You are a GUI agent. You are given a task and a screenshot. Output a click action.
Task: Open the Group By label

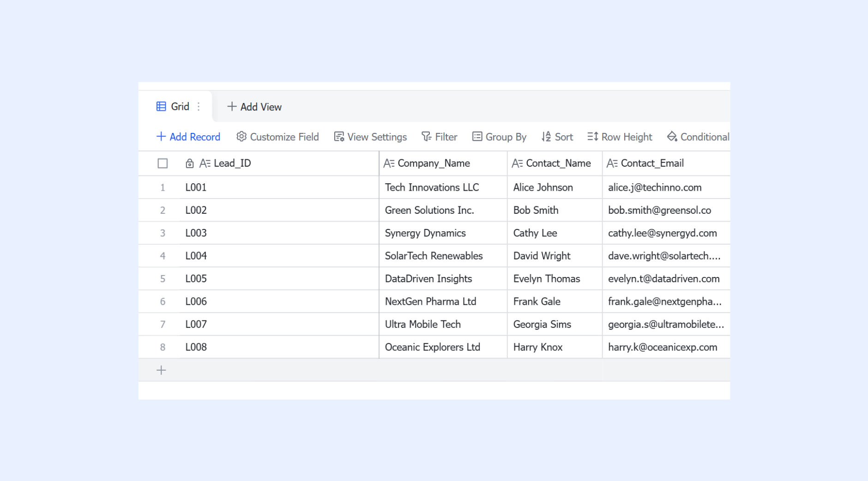[x=506, y=137]
